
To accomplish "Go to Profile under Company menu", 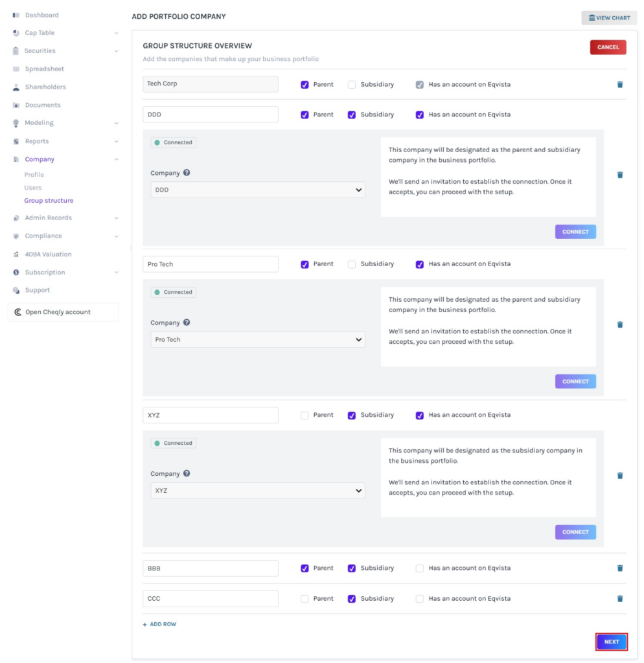I will click(x=34, y=175).
